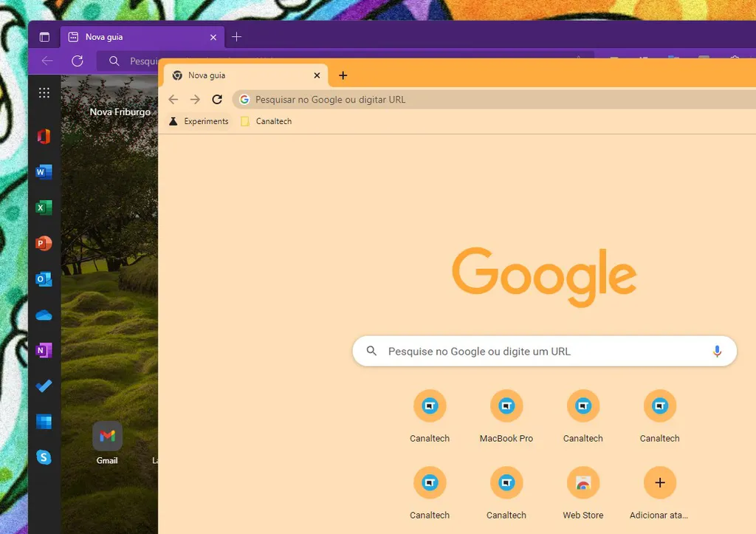
Task: Click the voice search microphone in the search box
Action: 716,351
